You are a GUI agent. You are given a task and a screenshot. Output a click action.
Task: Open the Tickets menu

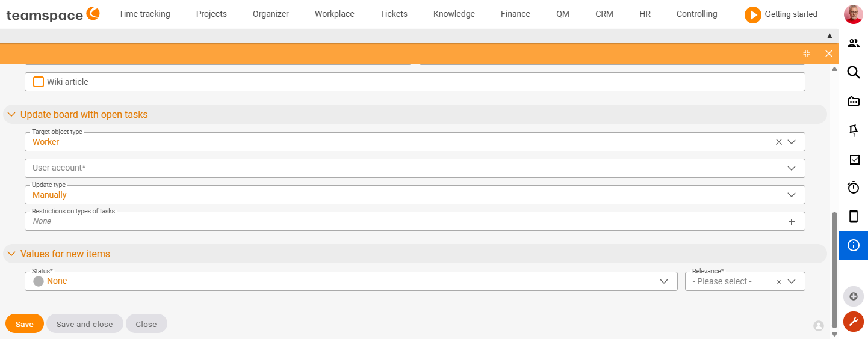point(394,14)
